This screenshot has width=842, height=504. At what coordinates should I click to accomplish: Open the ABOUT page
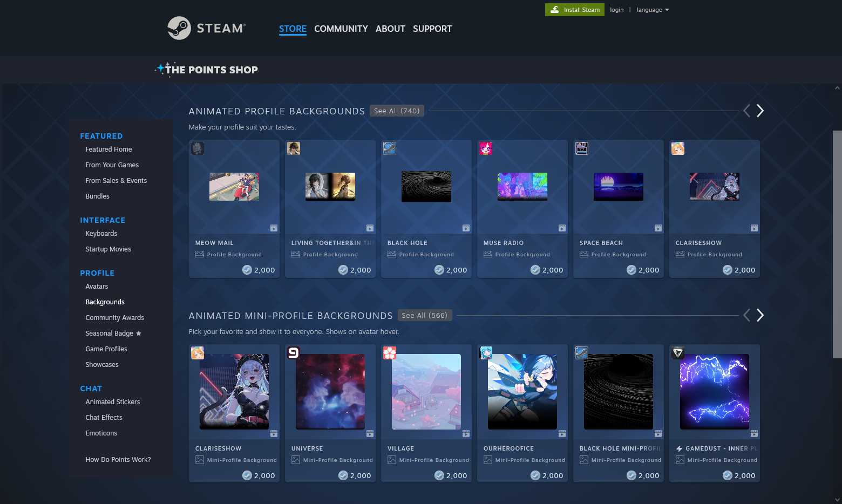click(x=390, y=29)
